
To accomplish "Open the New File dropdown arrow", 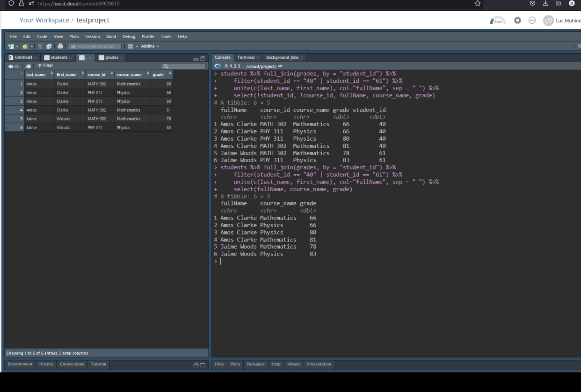I will tap(17, 46).
